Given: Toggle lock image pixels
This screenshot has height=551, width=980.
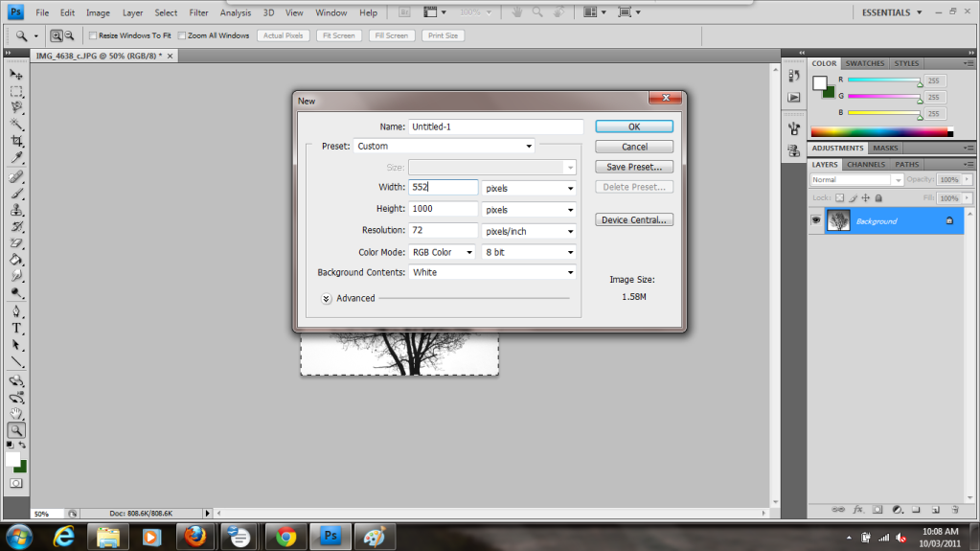Looking at the screenshot, I should coord(853,198).
